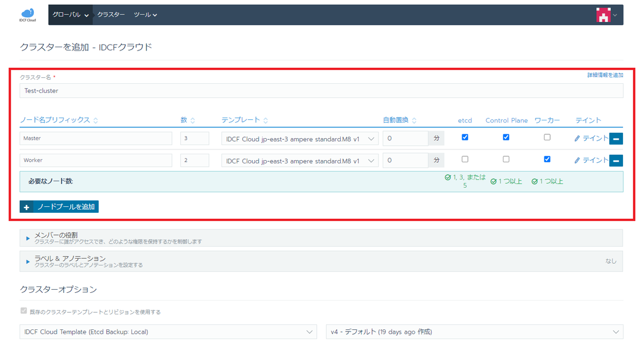The height and width of the screenshot is (345, 644).
Task: Sort by 数 column
Action: tap(188, 120)
